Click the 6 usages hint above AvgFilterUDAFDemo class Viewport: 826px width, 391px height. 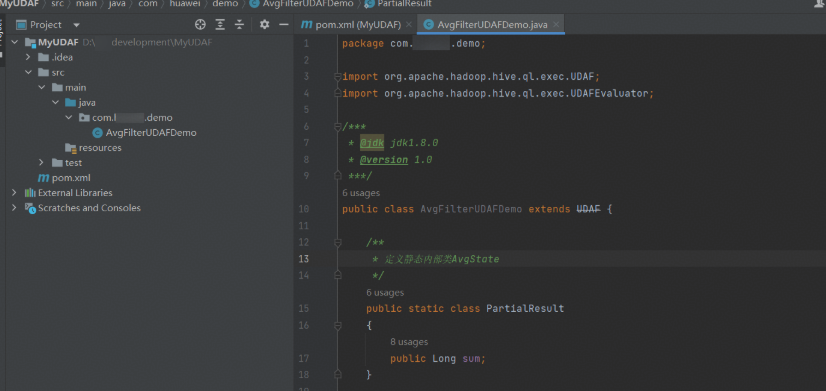tap(361, 193)
